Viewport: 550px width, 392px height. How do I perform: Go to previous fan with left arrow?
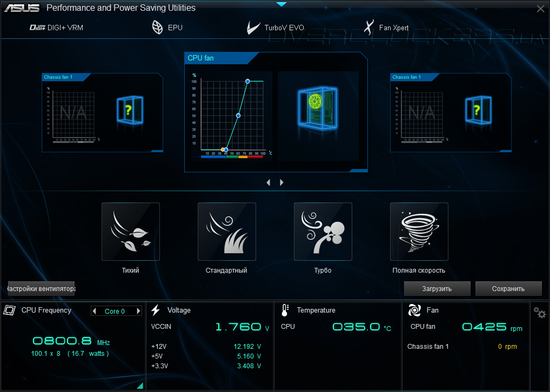[269, 183]
